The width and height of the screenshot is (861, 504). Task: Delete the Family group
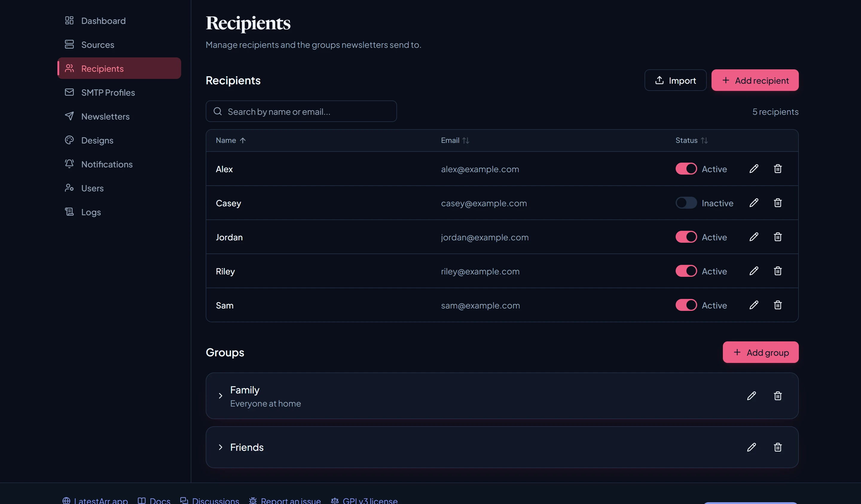778,396
